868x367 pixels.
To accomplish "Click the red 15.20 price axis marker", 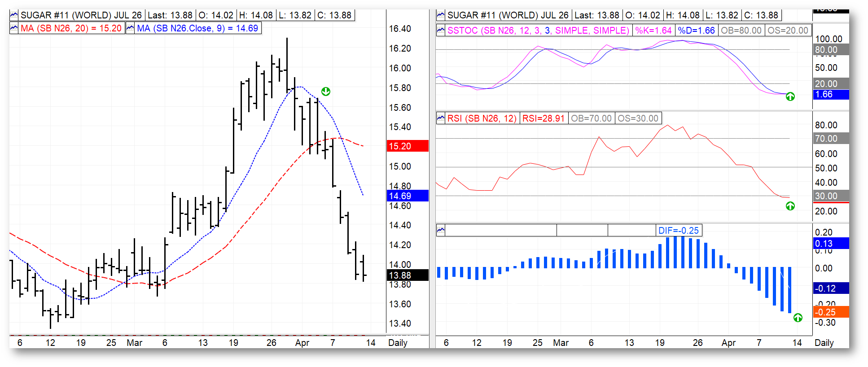I will point(408,146).
